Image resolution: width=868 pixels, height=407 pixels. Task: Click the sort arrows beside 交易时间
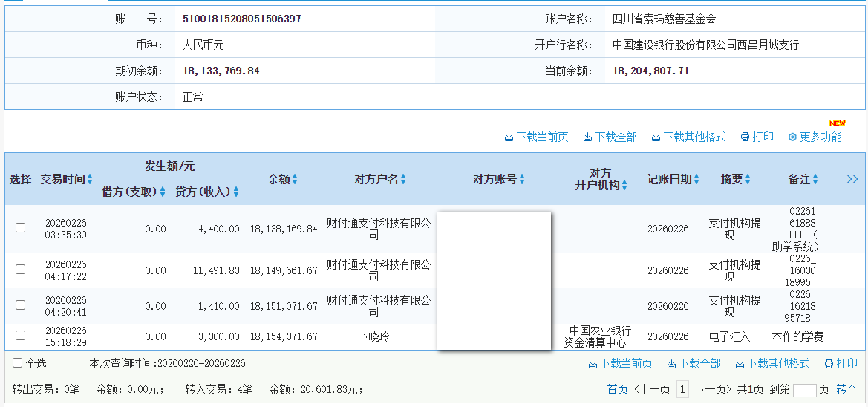point(90,179)
